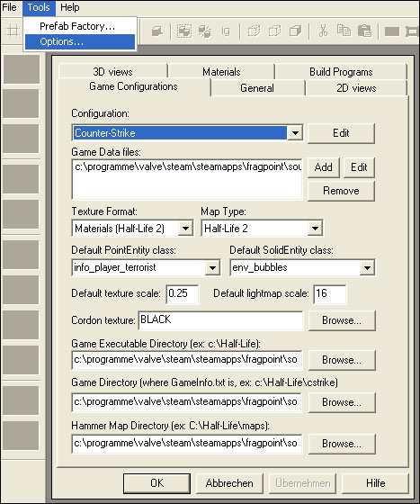Click the Game Executable Directory path field
The width and height of the screenshot is (420, 504).
coord(187,360)
